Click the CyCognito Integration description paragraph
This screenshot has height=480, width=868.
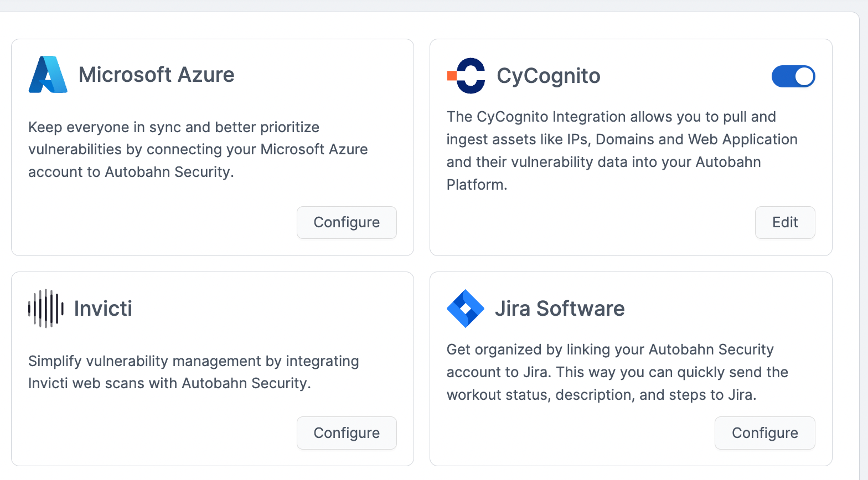(622, 150)
